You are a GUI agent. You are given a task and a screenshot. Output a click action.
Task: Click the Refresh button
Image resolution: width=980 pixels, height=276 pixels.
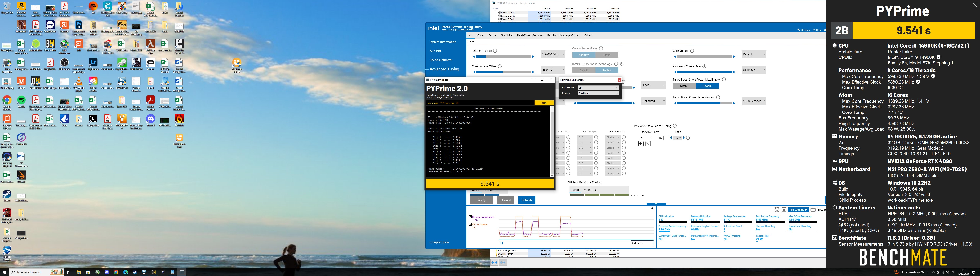coord(527,200)
